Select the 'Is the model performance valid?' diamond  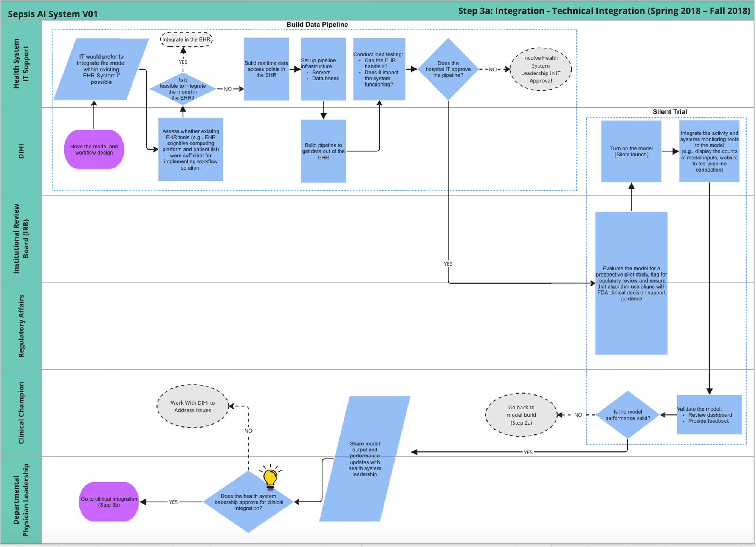(627, 415)
